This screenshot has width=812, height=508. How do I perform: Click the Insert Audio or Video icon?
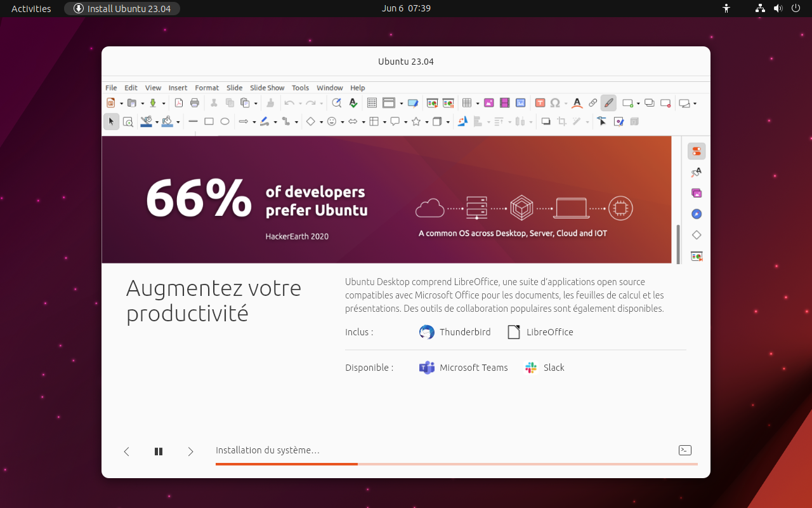pos(505,103)
